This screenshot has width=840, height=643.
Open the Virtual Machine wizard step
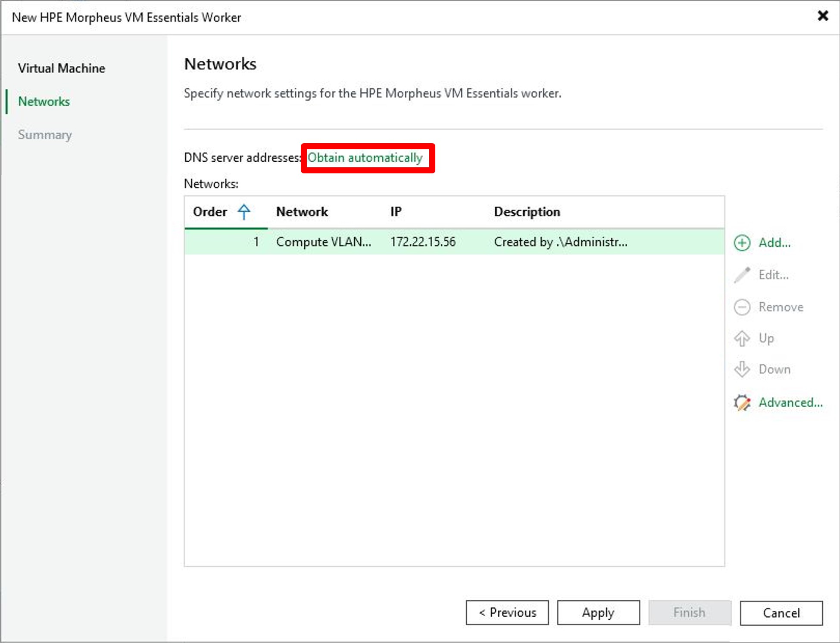pos(62,68)
